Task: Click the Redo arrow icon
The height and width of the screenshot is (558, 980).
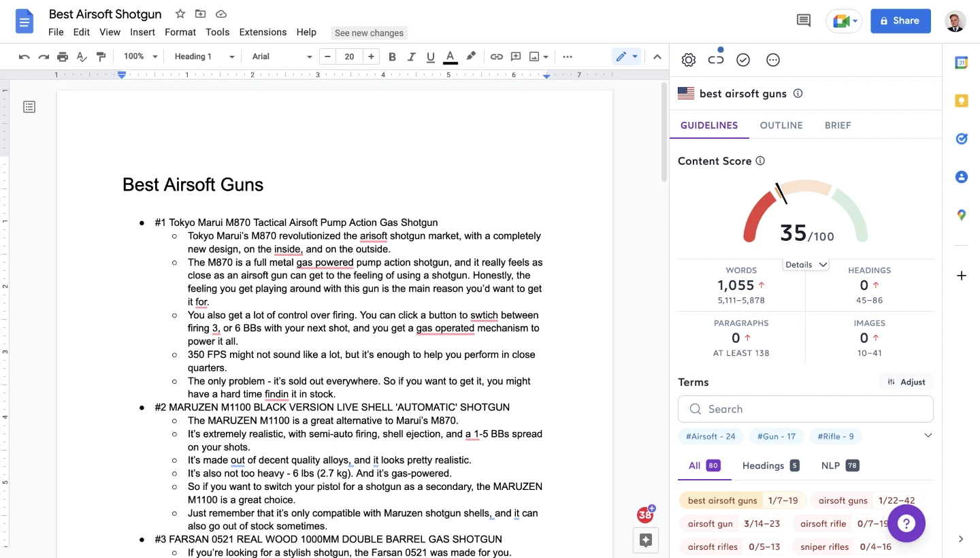Action: click(x=44, y=56)
